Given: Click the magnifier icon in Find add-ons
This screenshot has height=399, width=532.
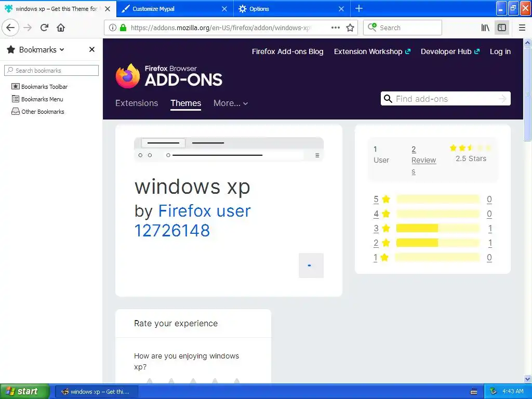Looking at the screenshot, I should pos(388,99).
